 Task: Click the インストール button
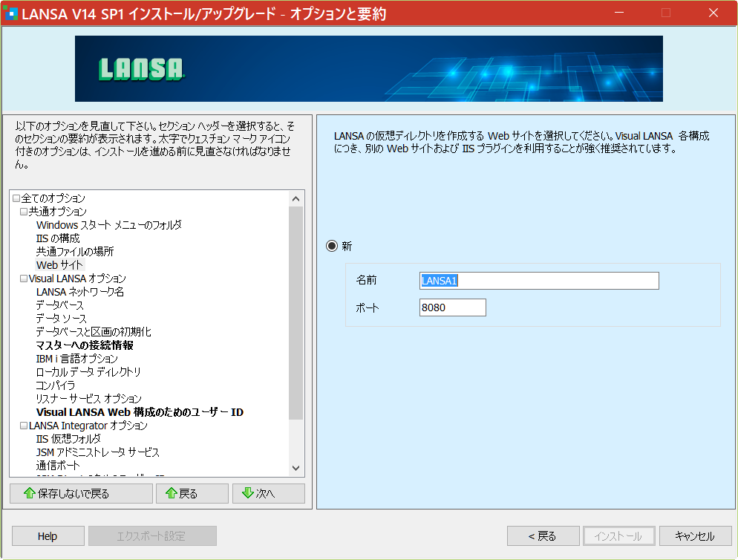619,536
